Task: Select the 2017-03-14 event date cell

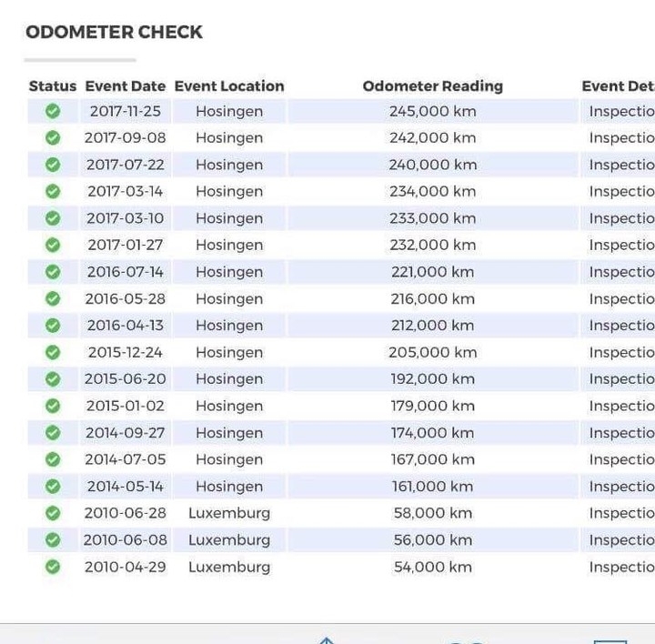Action: (x=126, y=191)
